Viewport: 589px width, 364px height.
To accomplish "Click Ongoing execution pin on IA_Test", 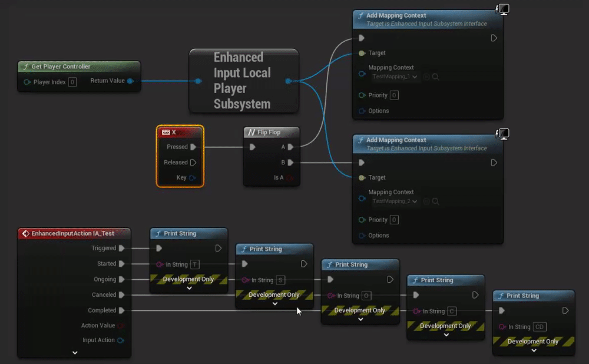I will [121, 280].
